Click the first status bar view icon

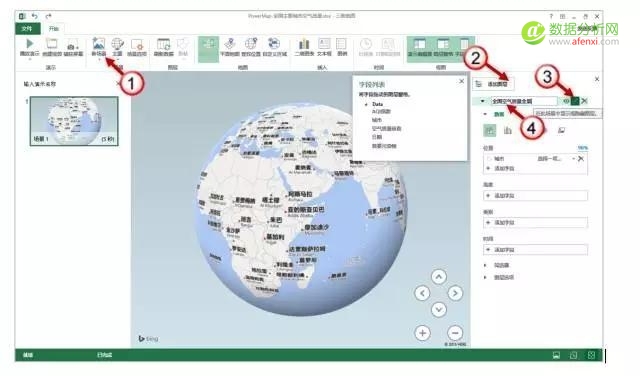556,355
